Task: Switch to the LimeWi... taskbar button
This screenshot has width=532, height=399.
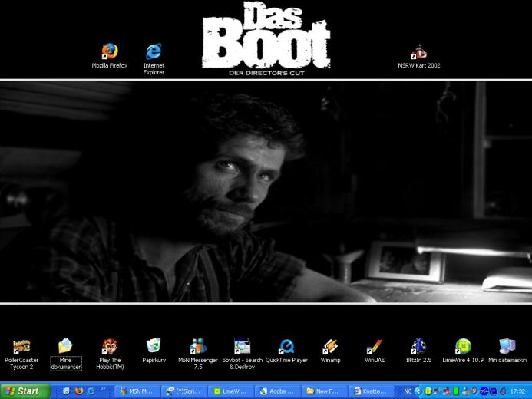Action: click(230, 391)
